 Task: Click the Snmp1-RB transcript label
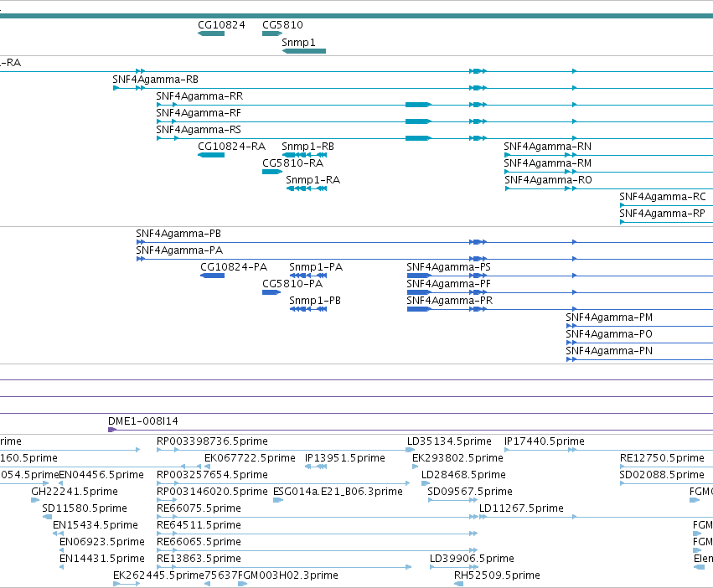[x=307, y=147]
